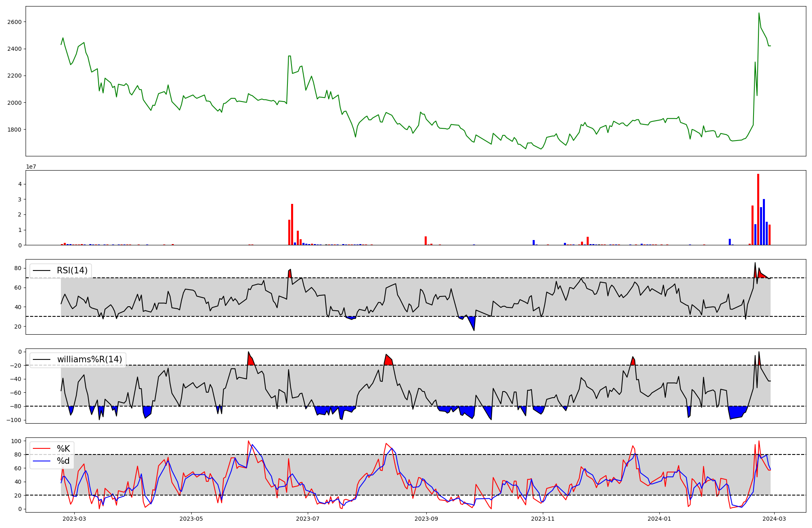
Task: Click the 1e7 volume scale label
Action: 32,167
